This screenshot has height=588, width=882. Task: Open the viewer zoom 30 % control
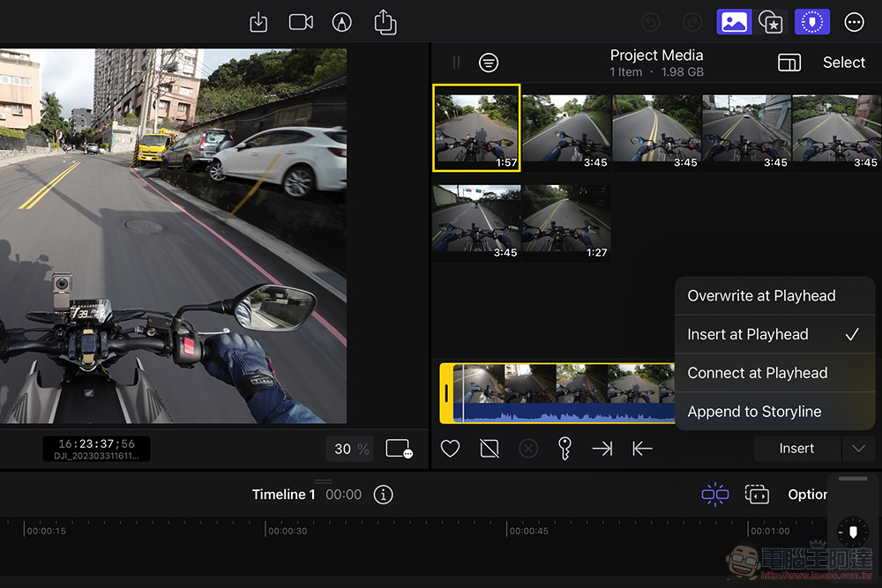point(350,449)
